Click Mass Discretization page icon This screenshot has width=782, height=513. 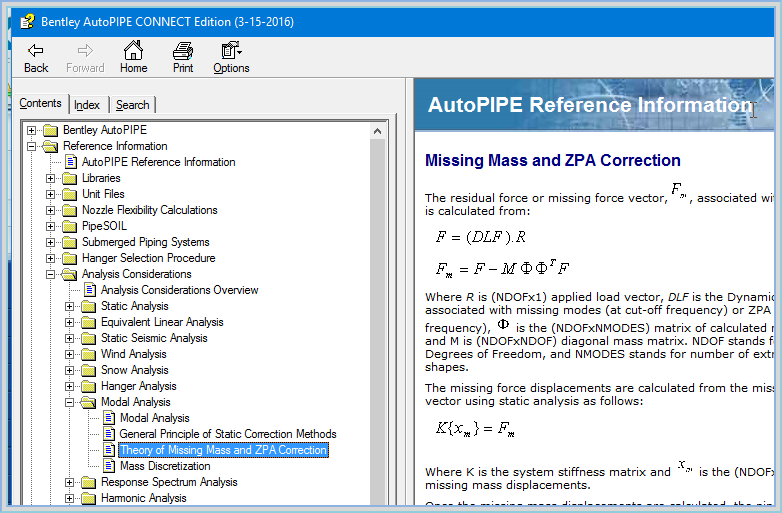[x=109, y=466]
